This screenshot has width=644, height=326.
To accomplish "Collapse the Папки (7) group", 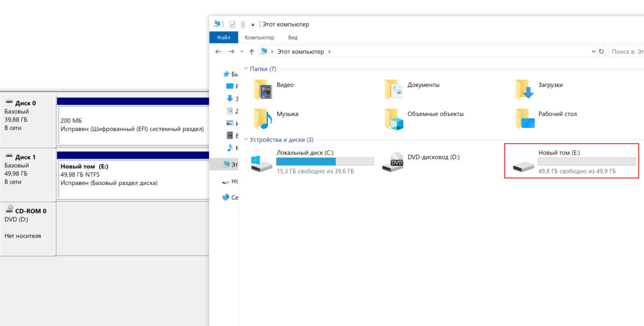I will point(246,69).
